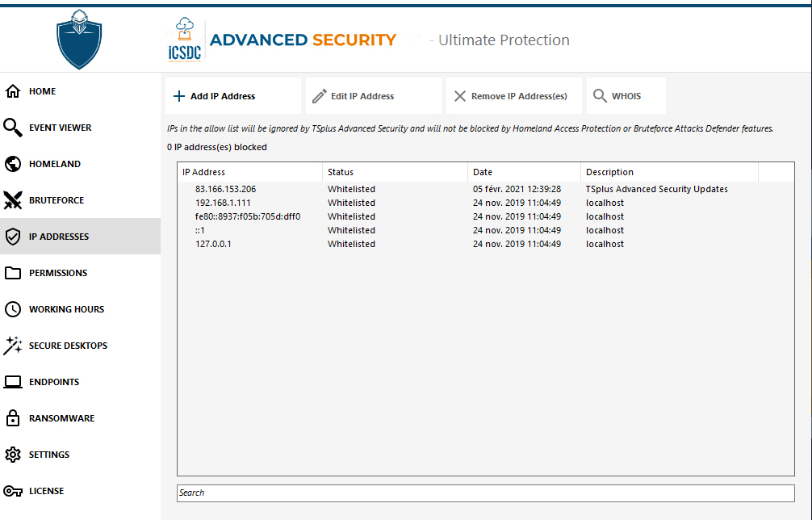Click the Ransomware padlock icon

tap(13, 418)
